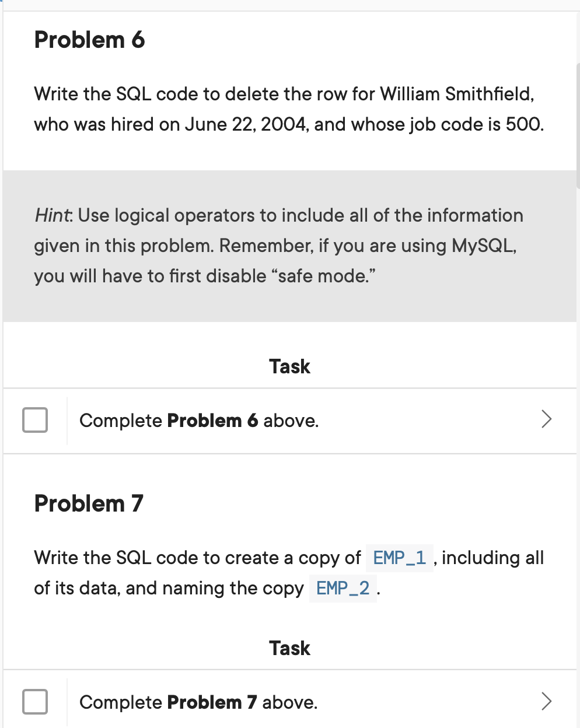Click the Problem 7 description paragraph

[x=289, y=573]
